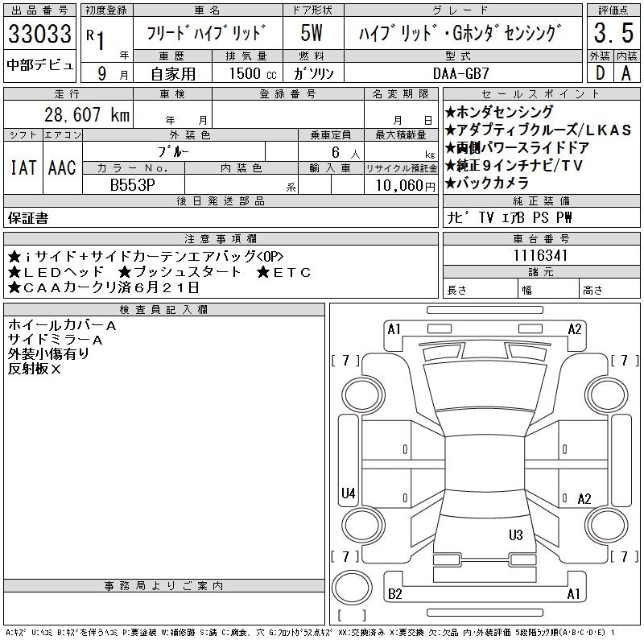Click the note ★ETC
644x644 pixels.
coord(284,272)
